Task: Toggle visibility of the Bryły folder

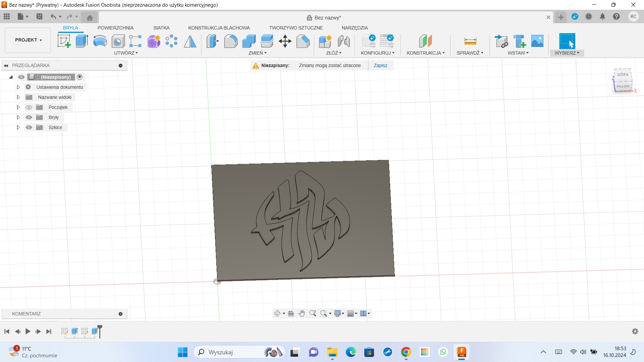Action: click(x=29, y=117)
